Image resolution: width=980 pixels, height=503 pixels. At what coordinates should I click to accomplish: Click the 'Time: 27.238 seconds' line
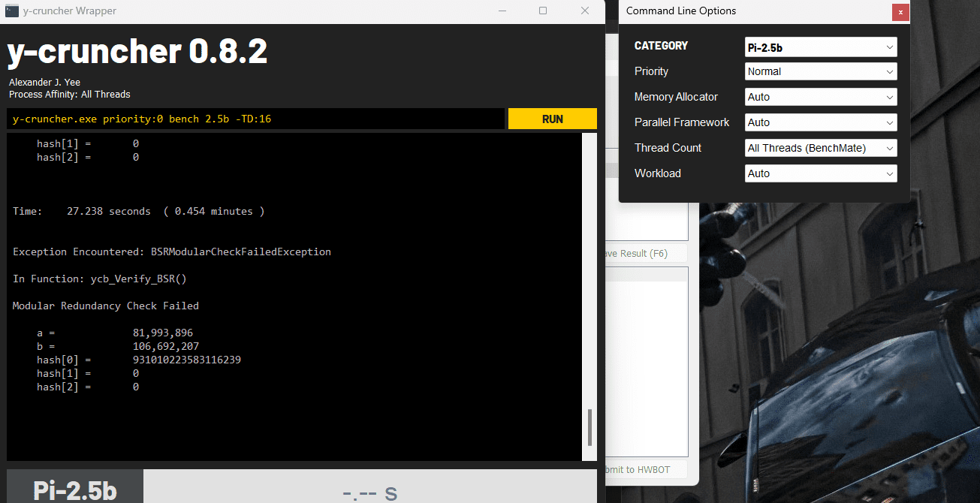138,212
